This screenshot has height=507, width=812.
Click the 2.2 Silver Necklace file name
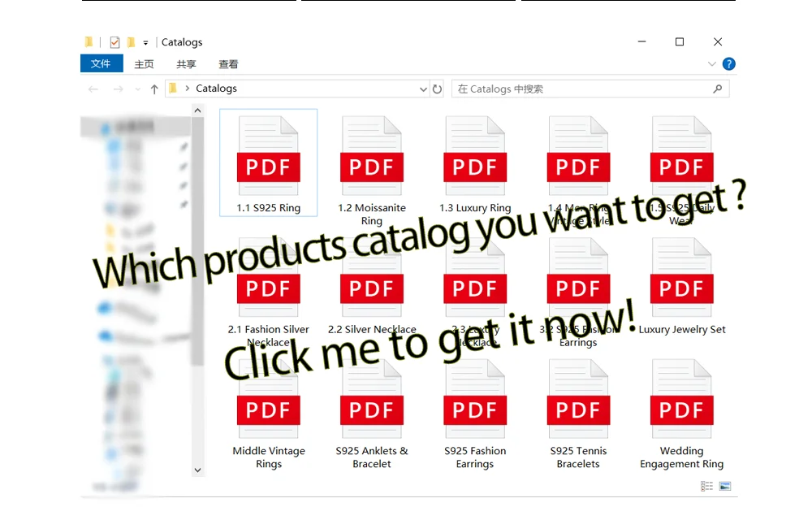372,329
